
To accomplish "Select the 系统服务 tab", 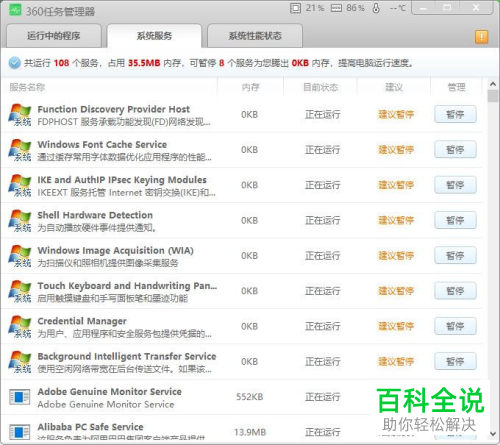I will pos(154,36).
